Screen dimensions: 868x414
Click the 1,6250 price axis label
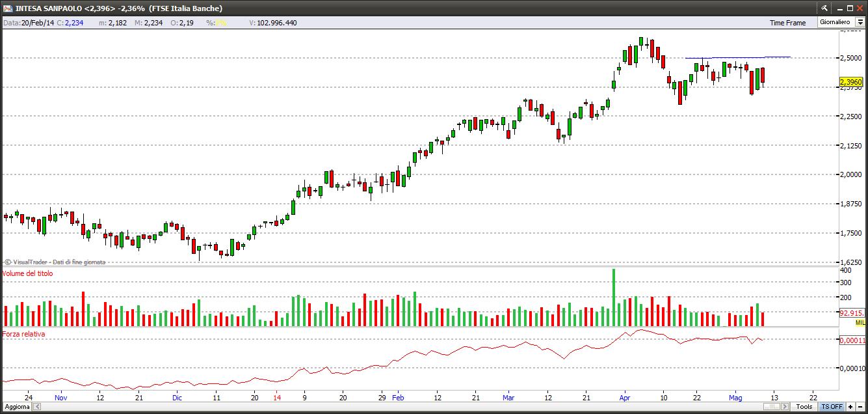coord(850,262)
